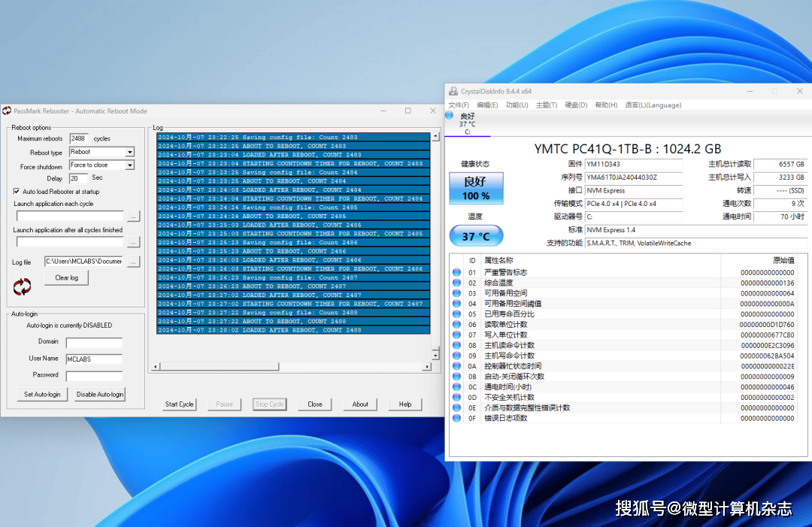Image resolution: width=812 pixels, height=527 pixels.
Task: Toggle Auto load Rebooter at startup checkbox
Action: [x=17, y=192]
